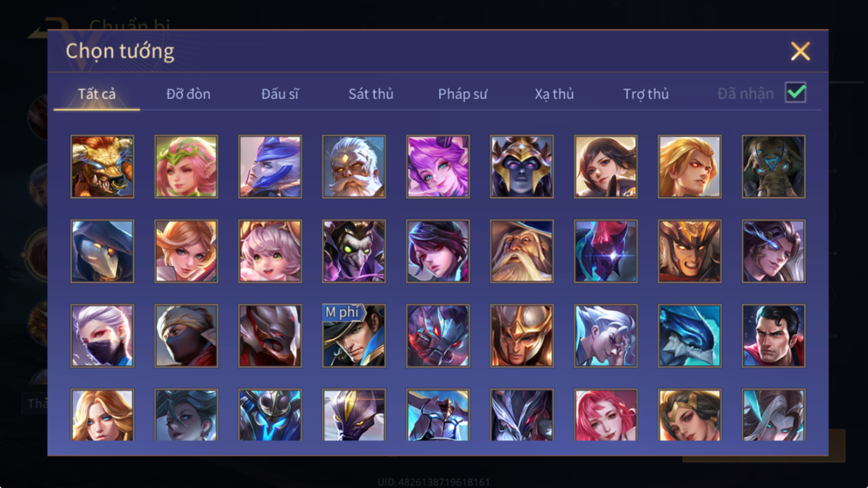Switch to the Đỡ đòn tab
The image size is (868, 488).
point(188,94)
